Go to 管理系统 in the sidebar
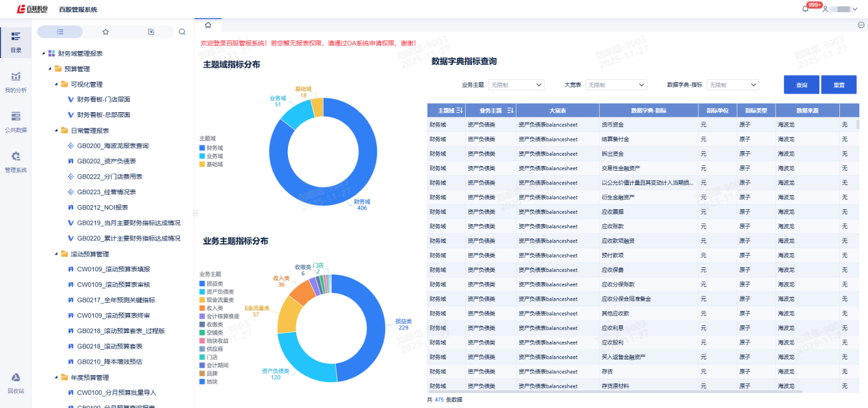The image size is (868, 408). pos(15,161)
